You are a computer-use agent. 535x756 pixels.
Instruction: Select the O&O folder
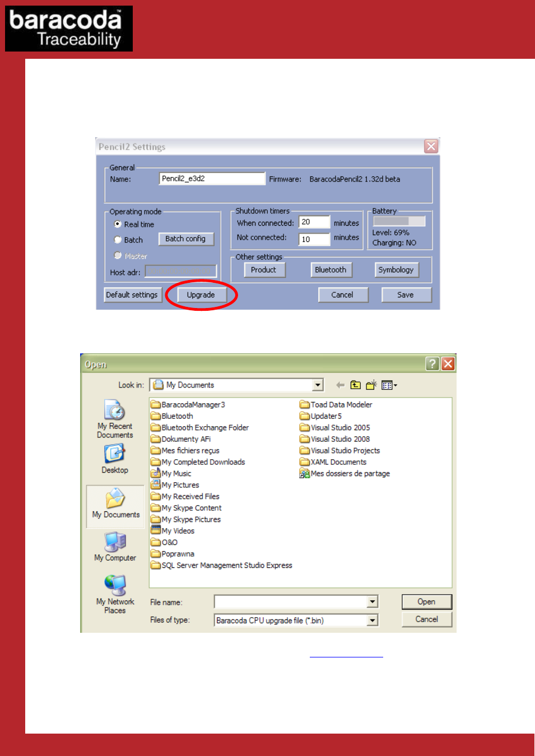165,543
